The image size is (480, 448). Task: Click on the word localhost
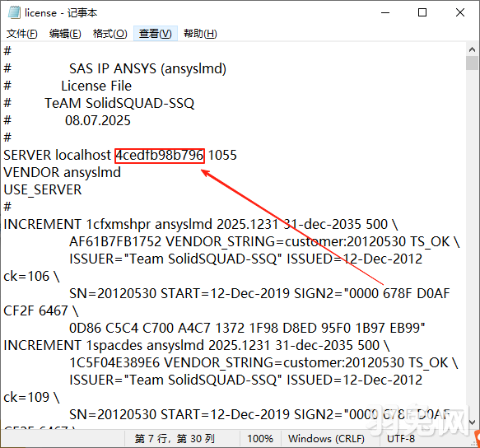83,156
